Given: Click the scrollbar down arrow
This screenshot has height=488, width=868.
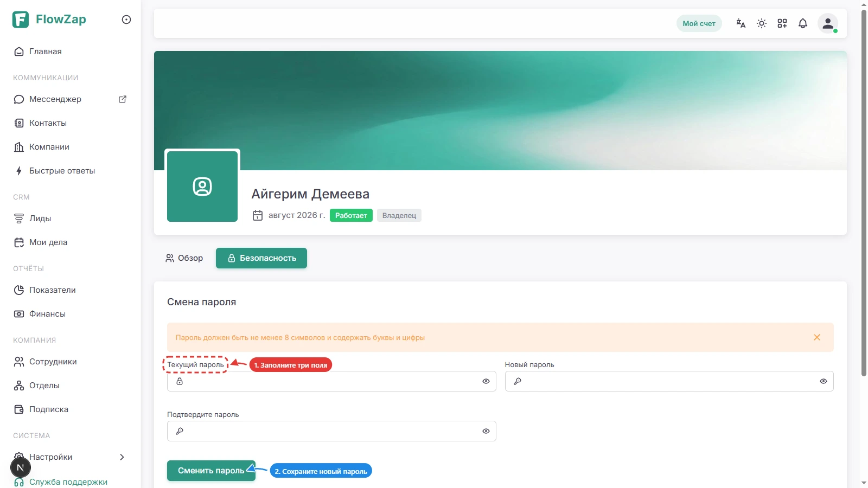Looking at the screenshot, I should click(x=864, y=483).
